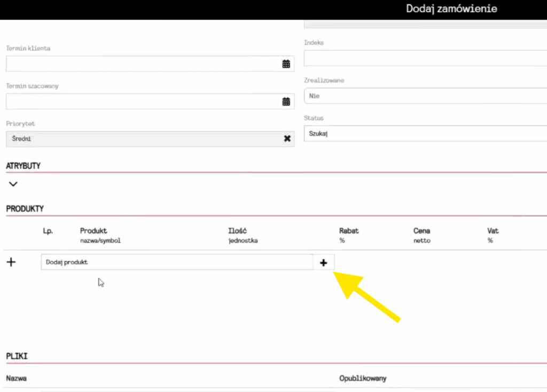Select the Cena netto column header

pyautogui.click(x=421, y=231)
